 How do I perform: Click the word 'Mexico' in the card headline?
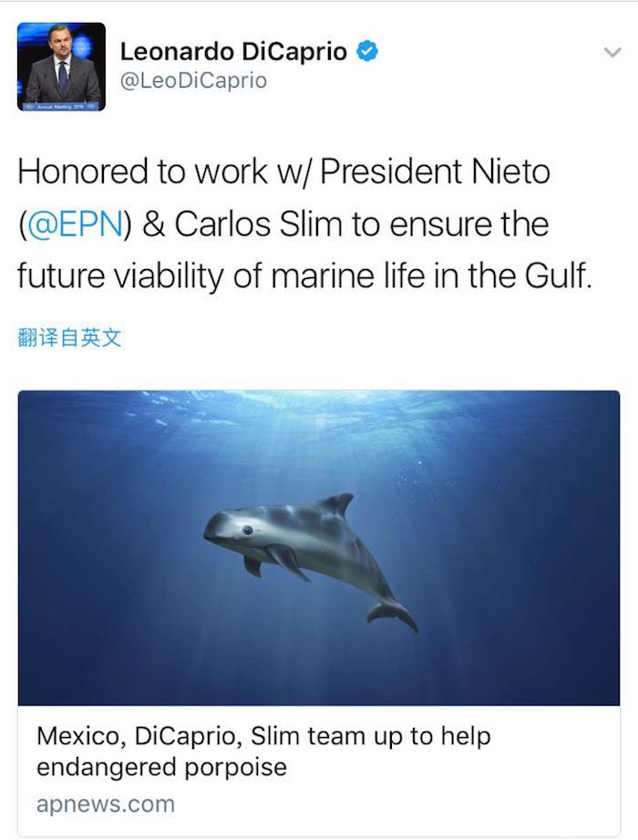pyautogui.click(x=74, y=737)
